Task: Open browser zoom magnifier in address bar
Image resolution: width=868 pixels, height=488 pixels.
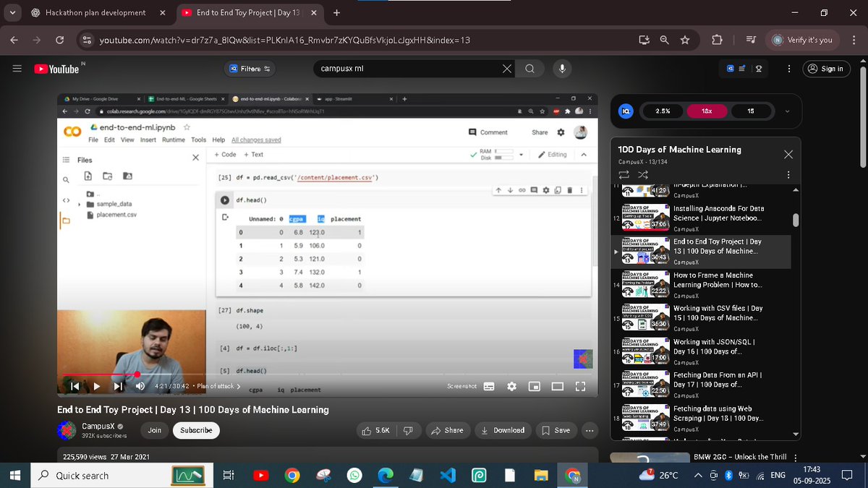Action: tap(664, 40)
